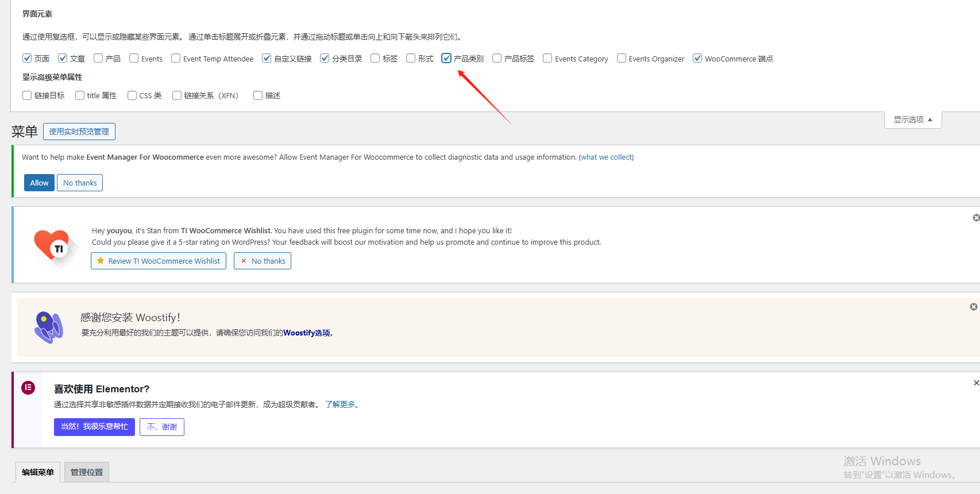Toggle the WooCommerce 端点 checkbox
980x494 pixels.
tap(697, 58)
